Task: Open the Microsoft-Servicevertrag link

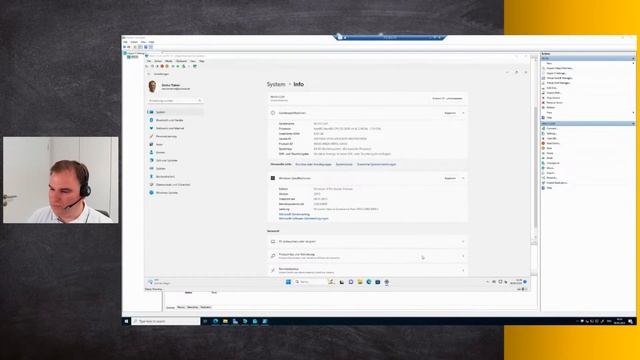Action: click(294, 214)
